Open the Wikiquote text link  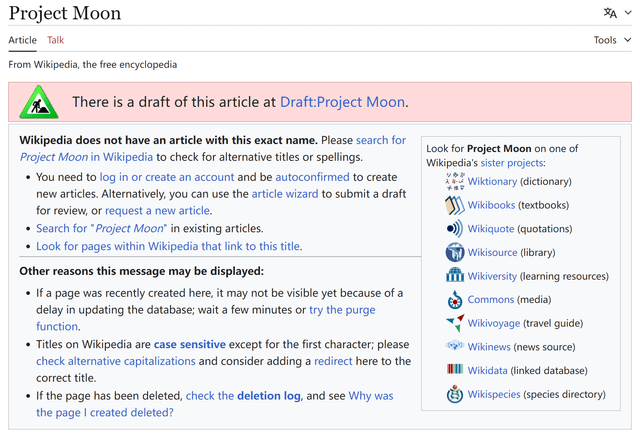491,229
